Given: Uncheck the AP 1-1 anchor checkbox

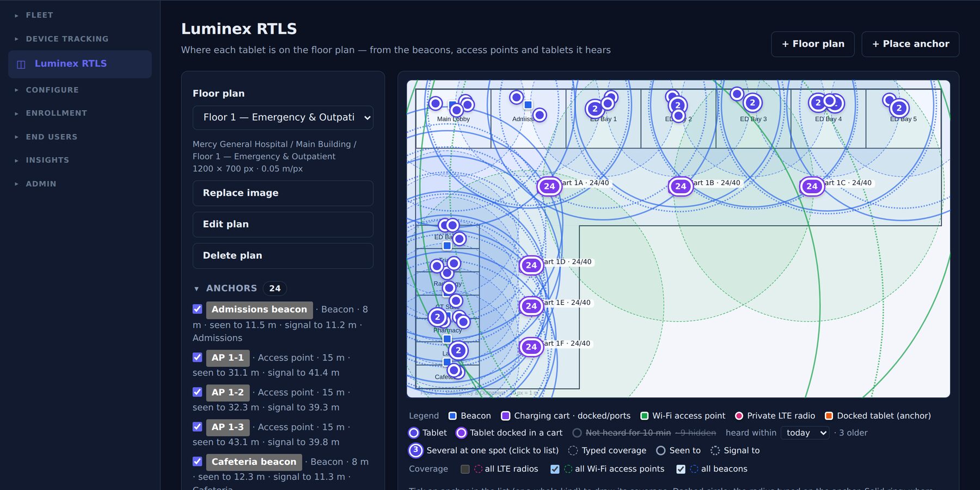Looking at the screenshot, I should [x=198, y=358].
